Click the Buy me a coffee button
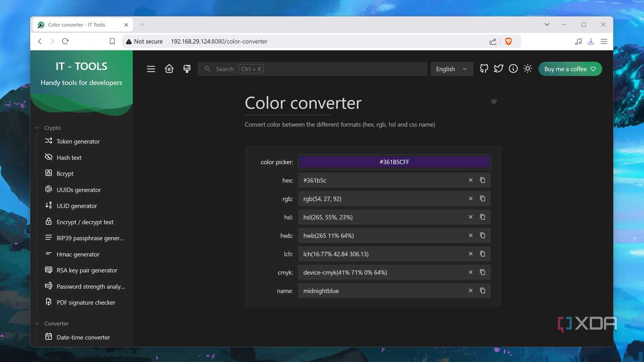The height and width of the screenshot is (362, 644). (570, 69)
